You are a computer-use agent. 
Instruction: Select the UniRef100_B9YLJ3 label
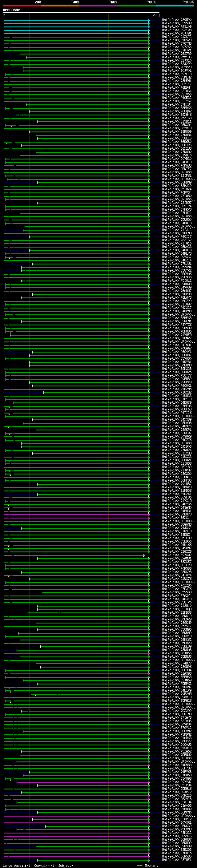click(177, 74)
